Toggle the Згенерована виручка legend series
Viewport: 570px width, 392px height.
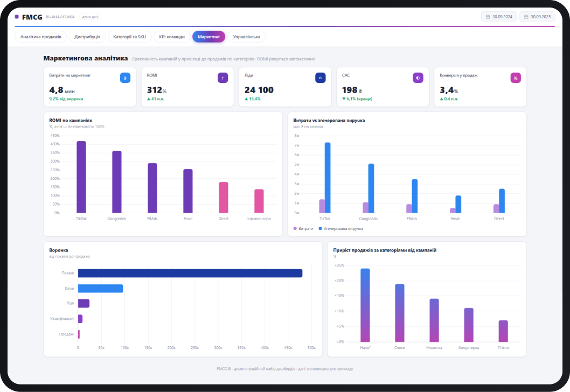(x=341, y=228)
